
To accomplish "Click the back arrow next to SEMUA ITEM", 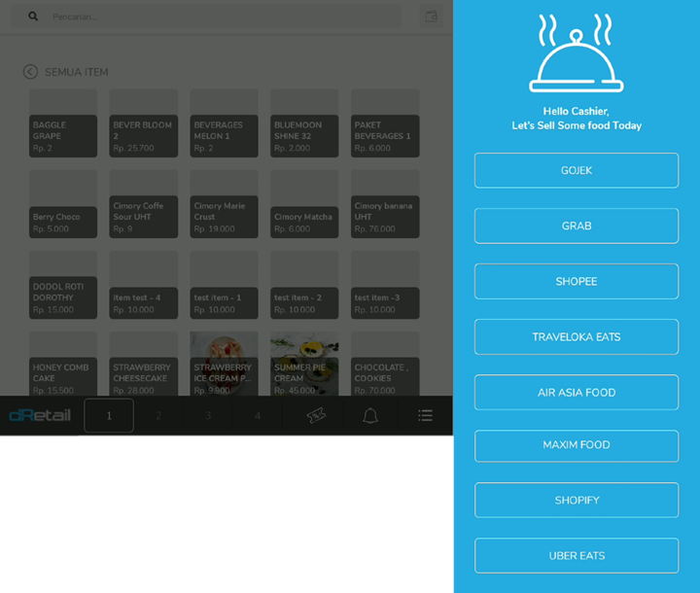I will pyautogui.click(x=30, y=72).
